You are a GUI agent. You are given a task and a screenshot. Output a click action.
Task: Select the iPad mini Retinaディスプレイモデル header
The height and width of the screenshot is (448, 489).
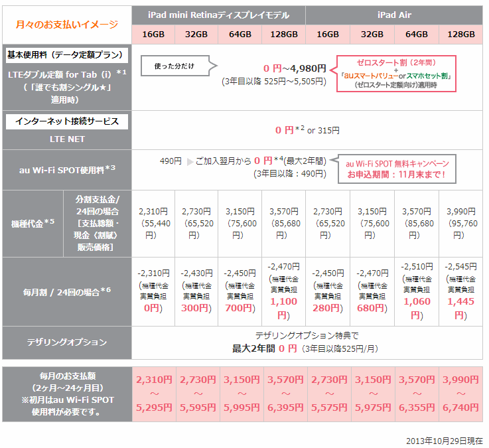click(x=218, y=15)
